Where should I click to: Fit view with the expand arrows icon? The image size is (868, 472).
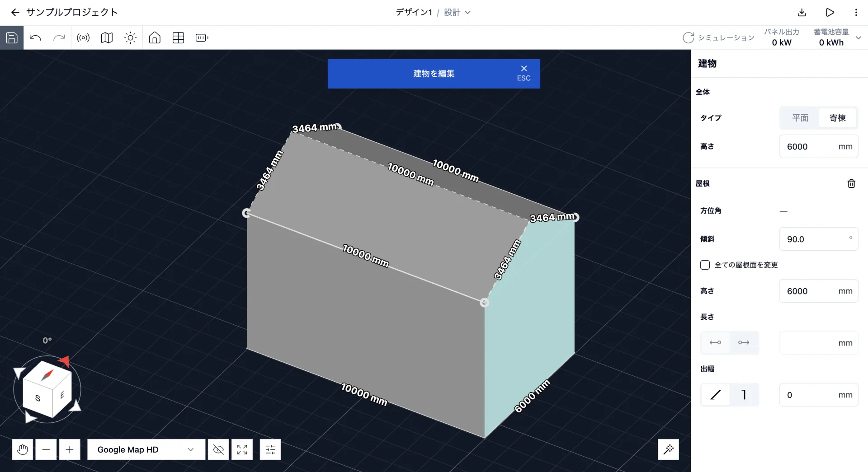tap(242, 449)
